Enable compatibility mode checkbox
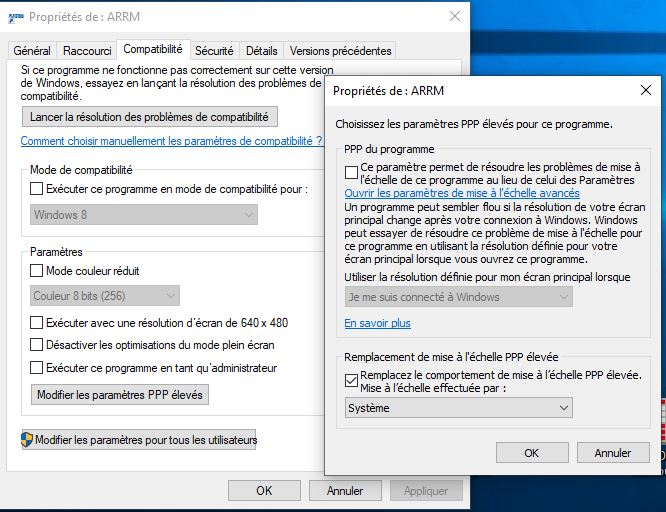 coord(37,188)
